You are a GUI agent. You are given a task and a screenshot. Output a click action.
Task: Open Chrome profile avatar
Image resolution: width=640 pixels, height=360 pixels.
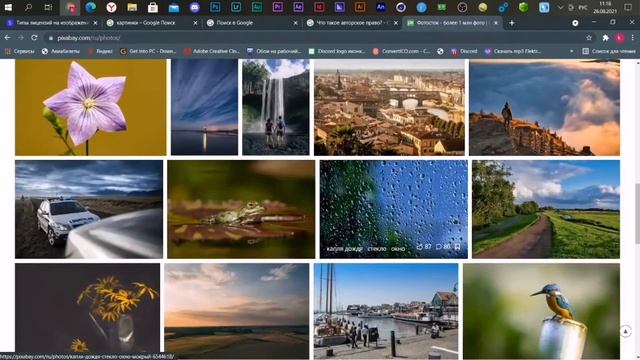[620, 38]
